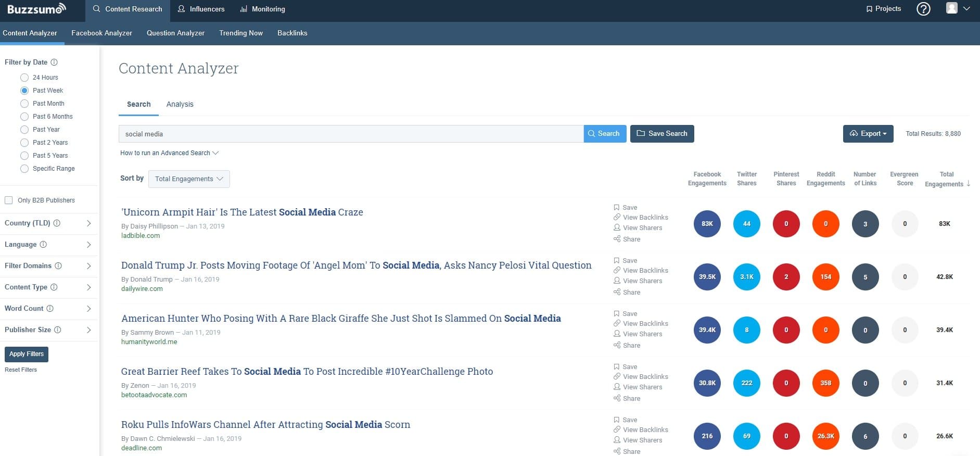The image size is (980, 456).
Task: Click the BuzzSumo logo
Action: (x=36, y=9)
